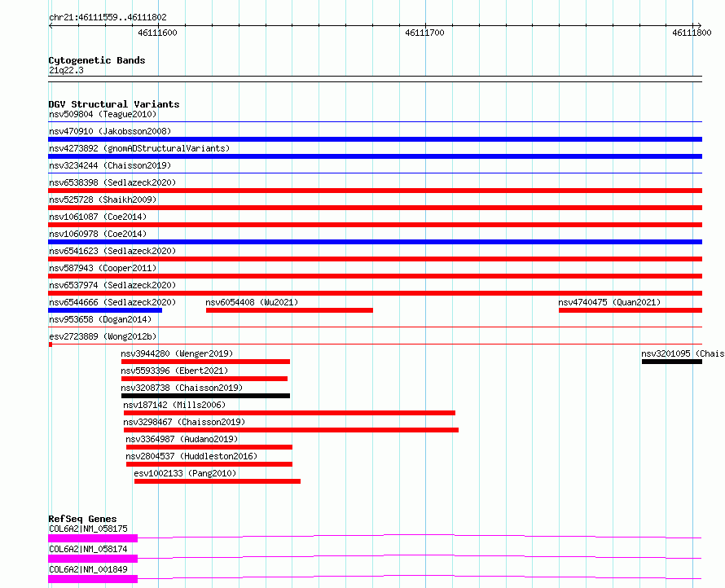The width and height of the screenshot is (725, 588).
Task: Click the RefSeq Genes track heading
Action: coord(82,519)
